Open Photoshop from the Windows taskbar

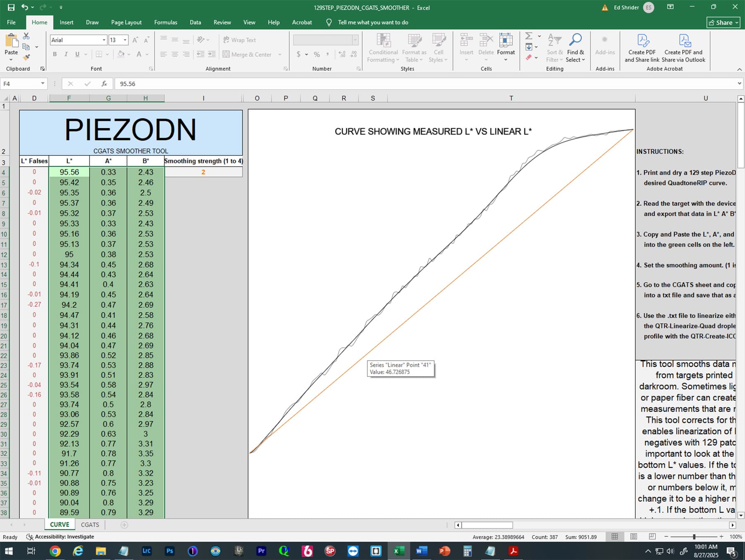(x=169, y=551)
